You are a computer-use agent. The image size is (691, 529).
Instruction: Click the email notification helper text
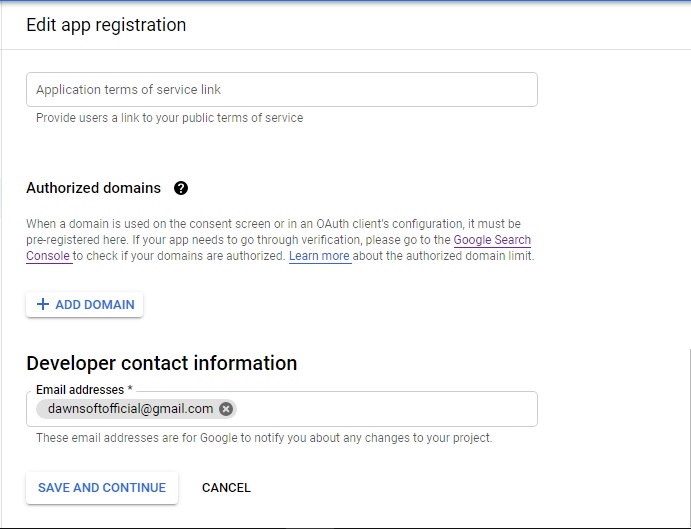(264, 438)
